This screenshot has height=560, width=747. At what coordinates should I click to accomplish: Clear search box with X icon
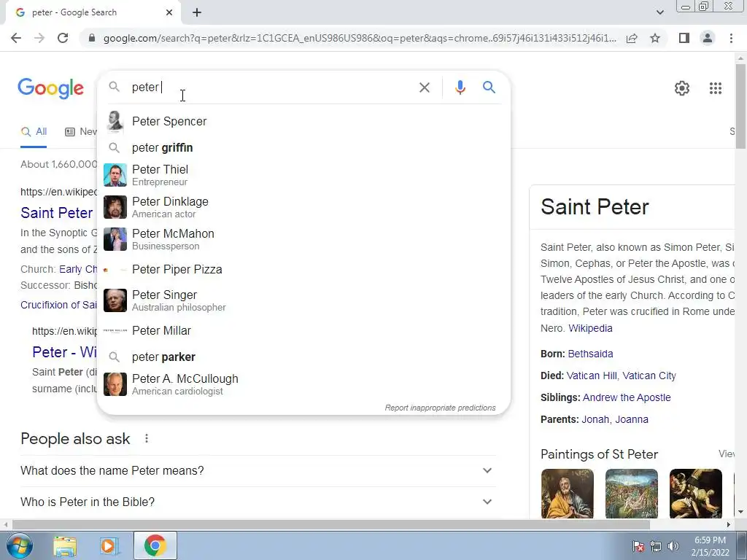pyautogui.click(x=424, y=87)
